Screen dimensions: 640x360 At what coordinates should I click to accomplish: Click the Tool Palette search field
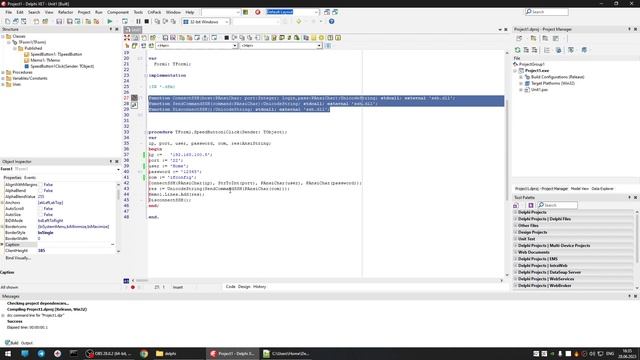557,205
